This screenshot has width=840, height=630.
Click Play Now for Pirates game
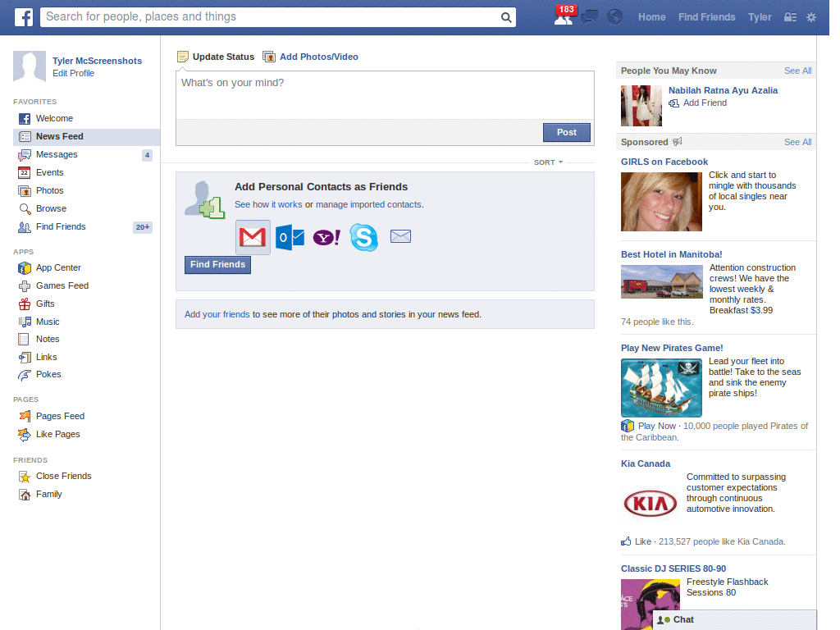pos(657,426)
